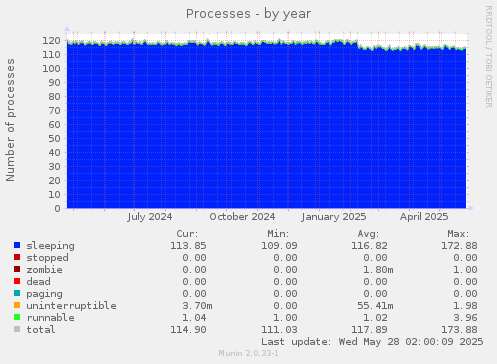Click the red dead legend swatch
This screenshot has height=364, width=497.
click(17, 281)
